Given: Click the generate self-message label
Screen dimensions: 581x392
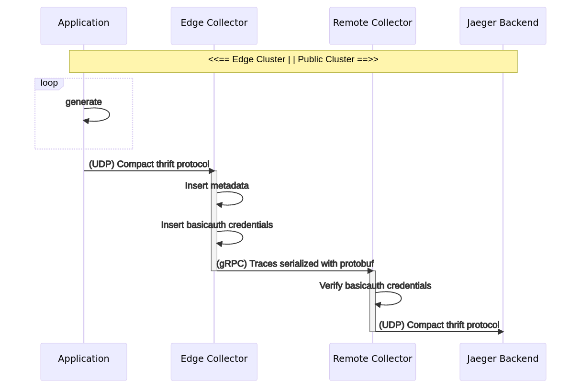Looking at the screenshot, I should pyautogui.click(x=84, y=102).
